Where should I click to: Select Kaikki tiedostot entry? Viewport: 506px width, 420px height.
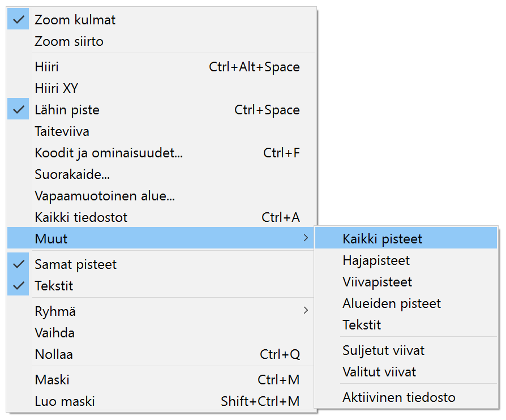(x=81, y=217)
